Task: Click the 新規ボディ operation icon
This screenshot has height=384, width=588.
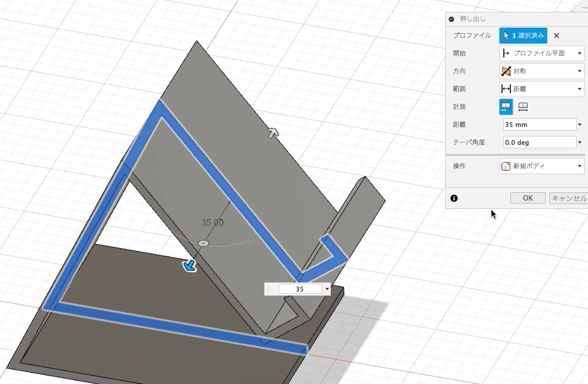Action: coord(506,166)
